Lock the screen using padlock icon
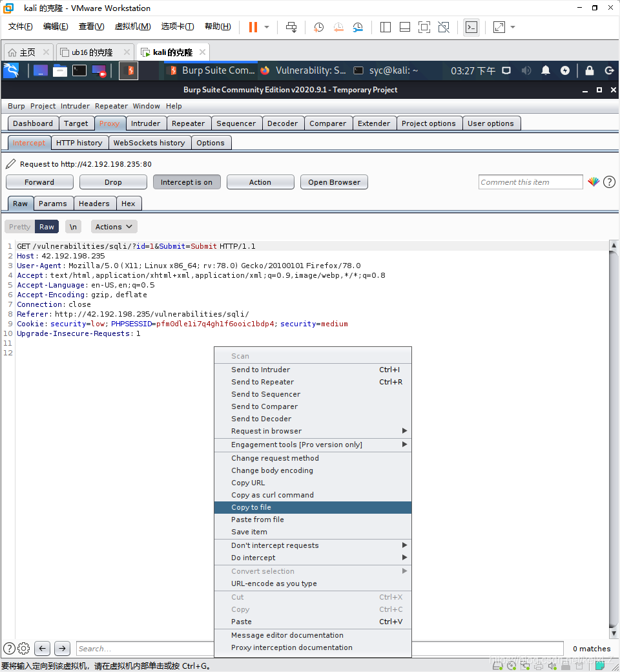620x672 pixels. click(590, 70)
